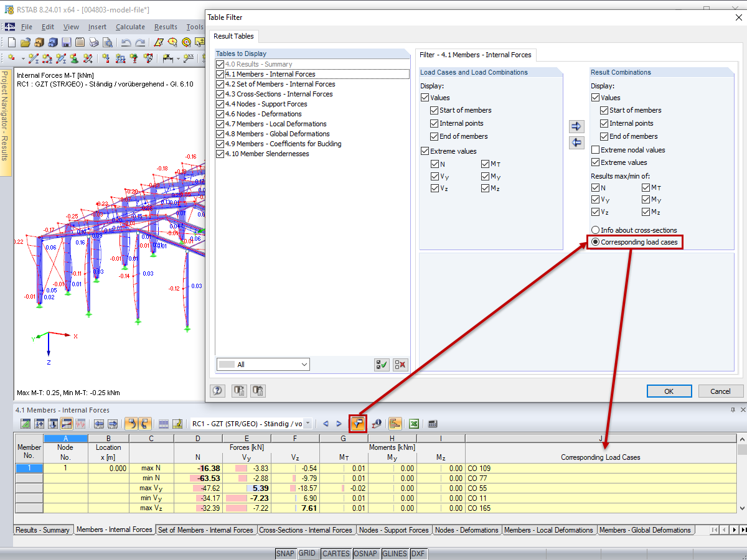The width and height of the screenshot is (747, 560).
Task: Select the Undo icon
Action: pos(126,42)
